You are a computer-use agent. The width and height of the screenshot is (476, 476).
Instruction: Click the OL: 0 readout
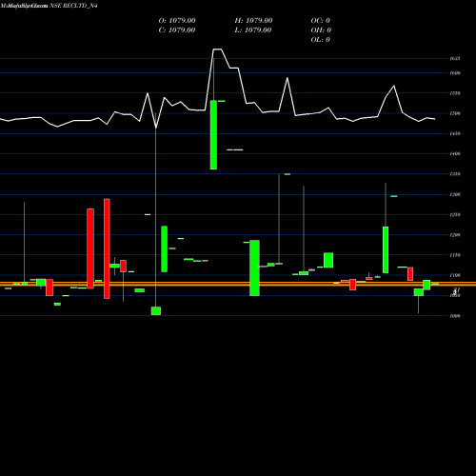tap(321, 40)
